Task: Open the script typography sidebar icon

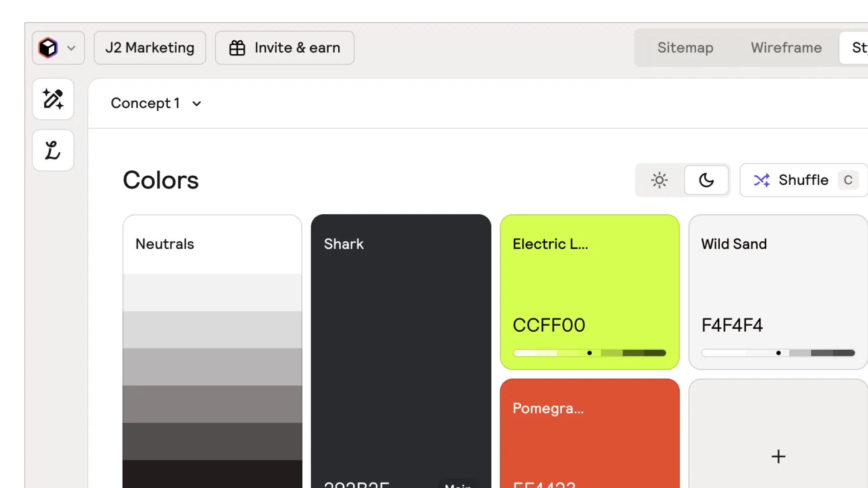Action: tap(53, 150)
